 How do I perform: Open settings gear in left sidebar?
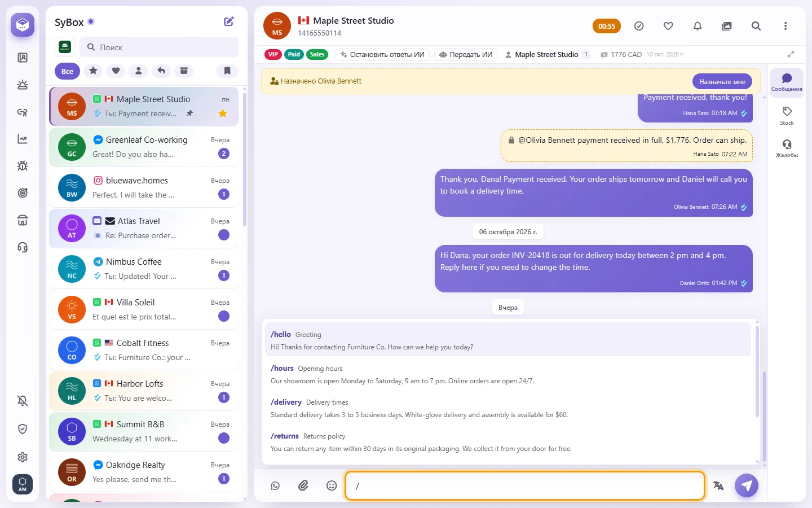pos(23,457)
